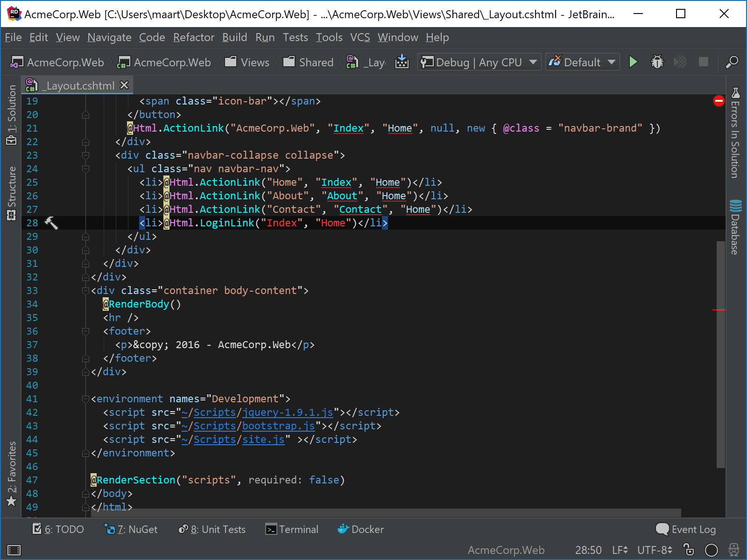
Task: Open the Event Log
Action: click(686, 529)
